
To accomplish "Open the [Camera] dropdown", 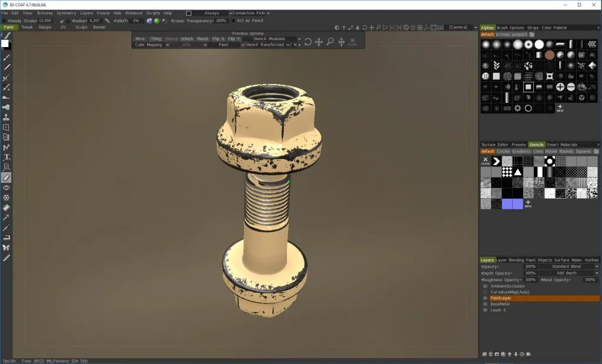I will [x=462, y=27].
